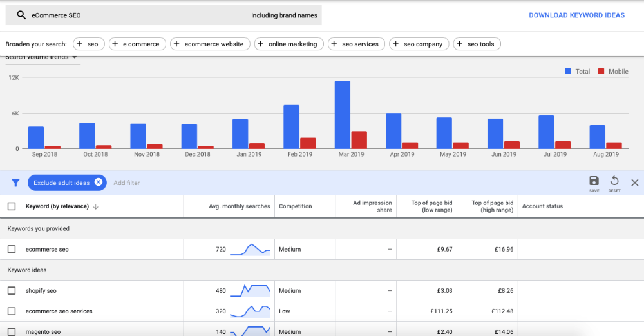The height and width of the screenshot is (336, 644).
Task: Click the shopify seo trend sparkline
Action: tap(251, 290)
